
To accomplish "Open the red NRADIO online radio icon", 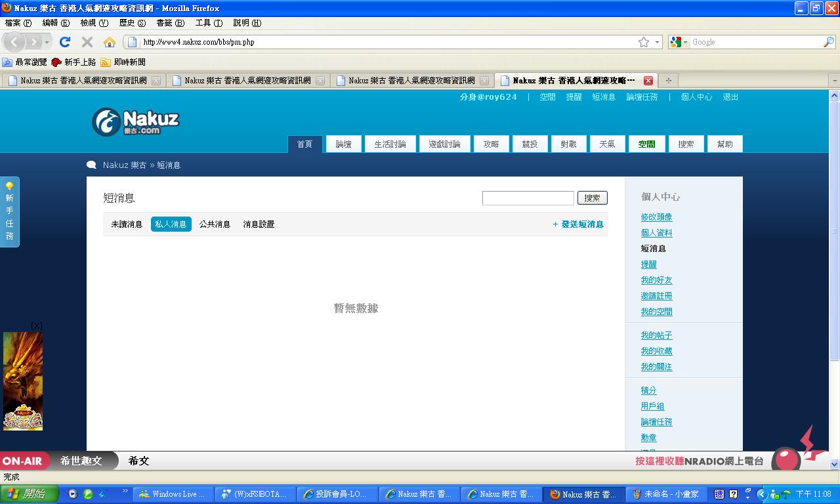I will [x=786, y=459].
